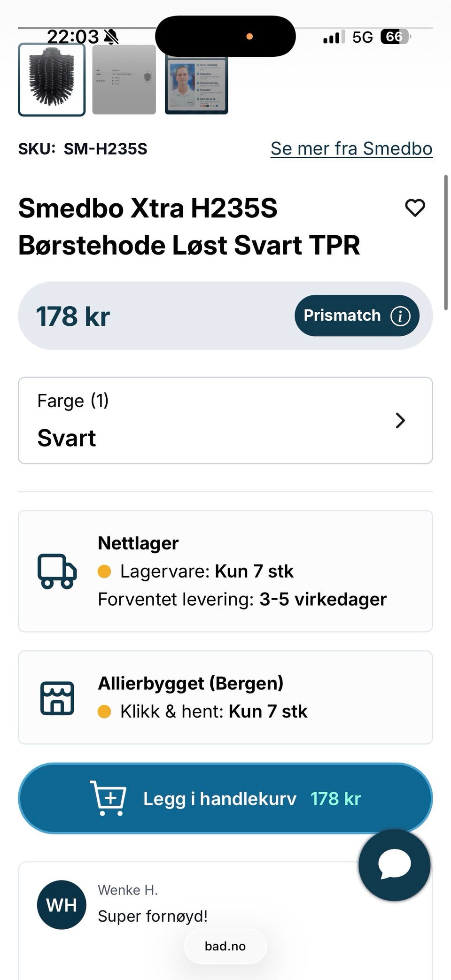The width and height of the screenshot is (451, 980).
Task: Tap the shopping cart icon
Action: [x=109, y=798]
